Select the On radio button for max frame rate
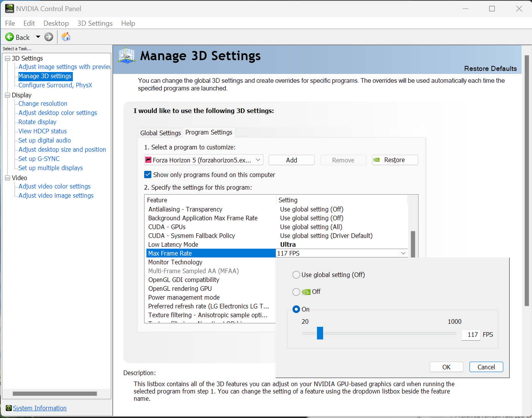This screenshot has height=418, width=532. [x=296, y=309]
